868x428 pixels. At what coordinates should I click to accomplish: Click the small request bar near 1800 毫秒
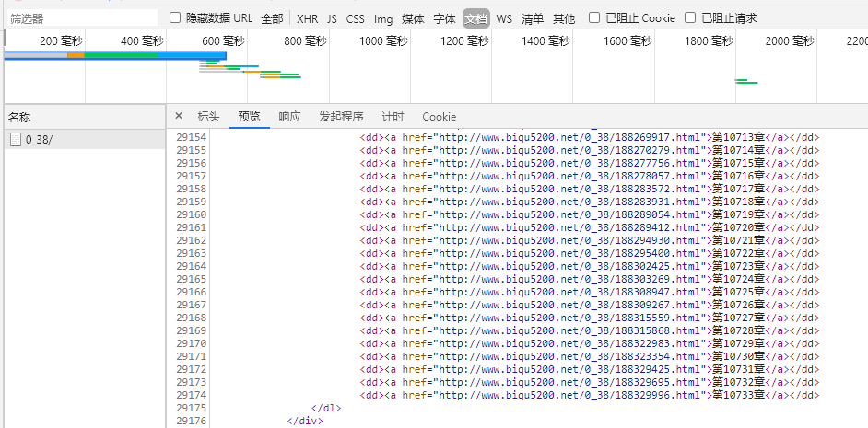pyautogui.click(x=745, y=81)
